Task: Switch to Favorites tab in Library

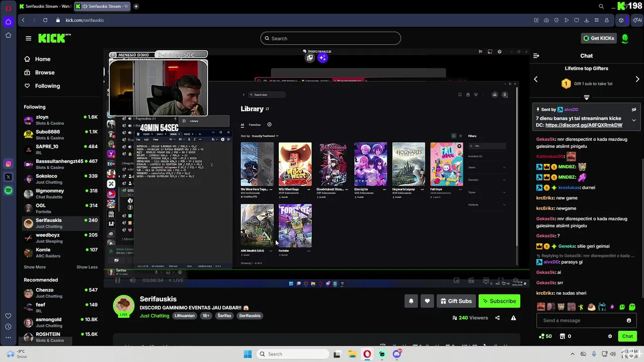Action: click(x=255, y=125)
